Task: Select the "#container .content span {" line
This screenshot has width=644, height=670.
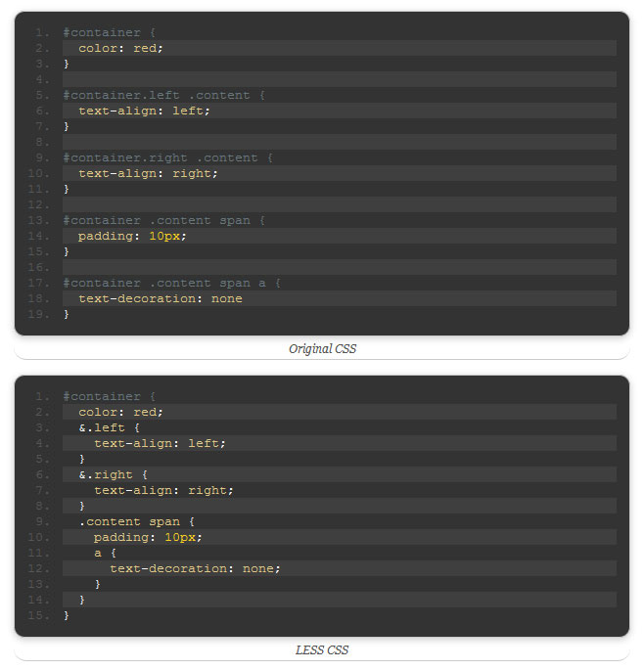Action: [x=164, y=220]
